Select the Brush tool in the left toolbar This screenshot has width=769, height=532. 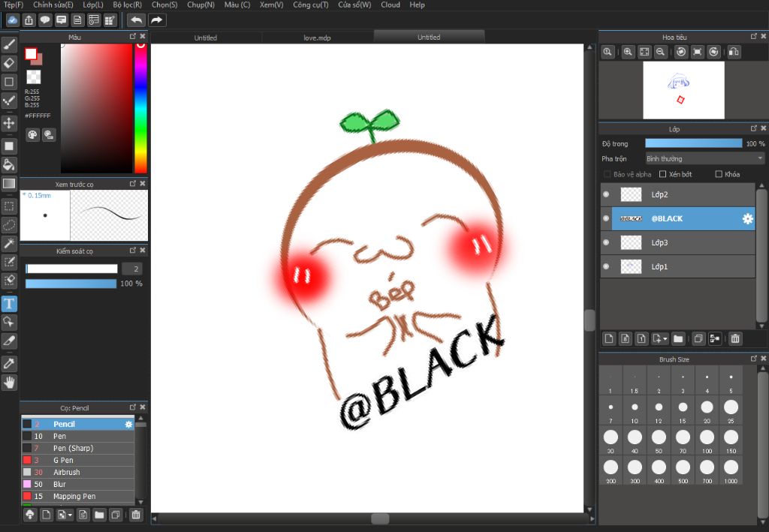pyautogui.click(x=9, y=44)
